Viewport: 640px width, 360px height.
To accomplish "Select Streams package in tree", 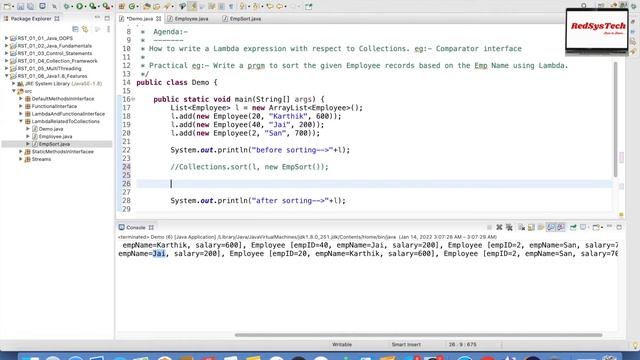I will click(x=41, y=159).
